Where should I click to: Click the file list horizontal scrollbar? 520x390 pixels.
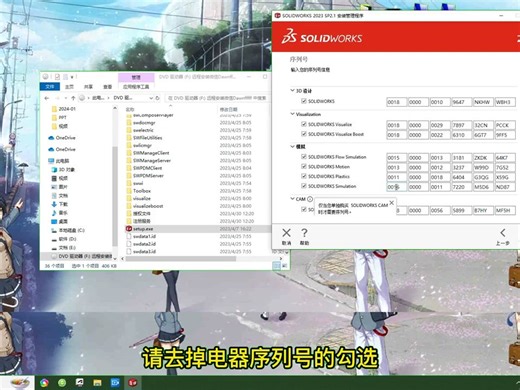180,258
